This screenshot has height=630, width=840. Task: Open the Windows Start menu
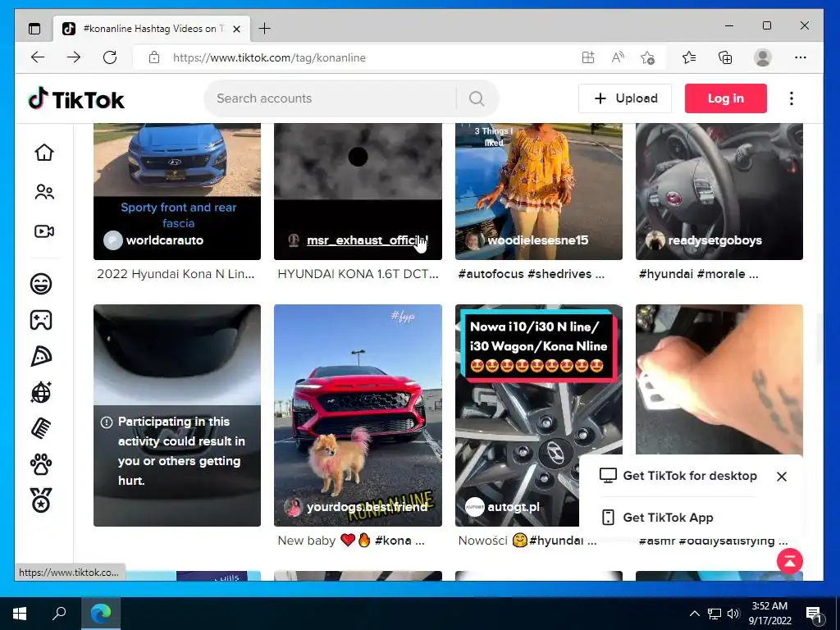click(x=20, y=614)
